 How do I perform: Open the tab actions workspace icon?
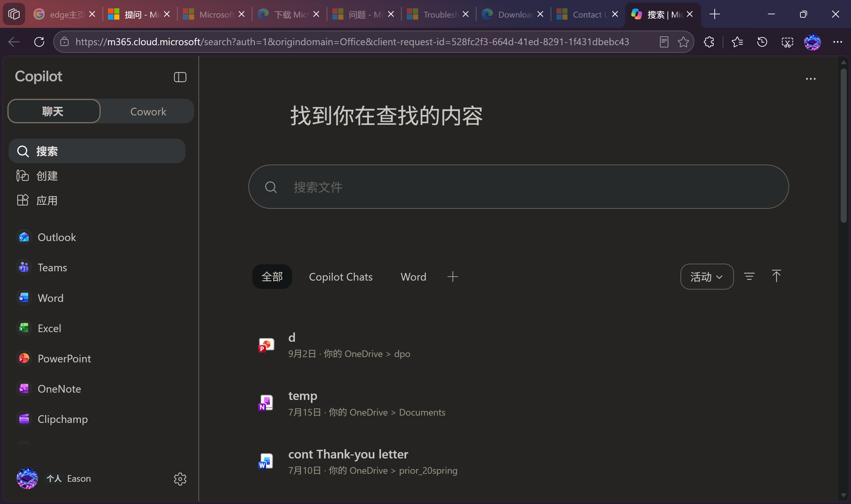14,14
